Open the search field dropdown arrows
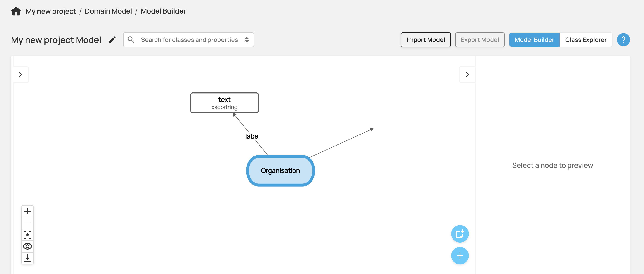644x274 pixels. (247, 40)
